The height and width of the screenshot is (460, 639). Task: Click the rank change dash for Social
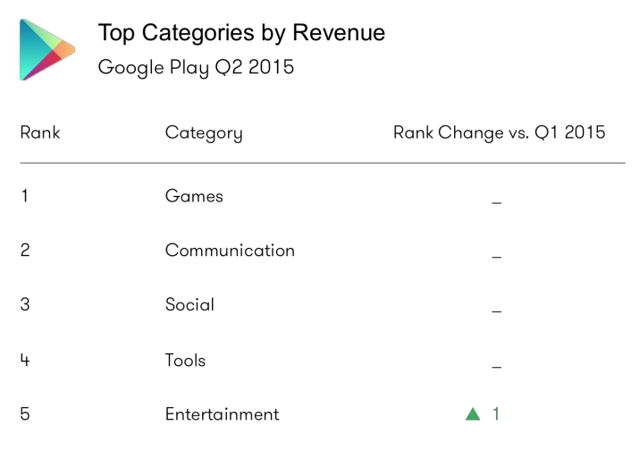(496, 311)
